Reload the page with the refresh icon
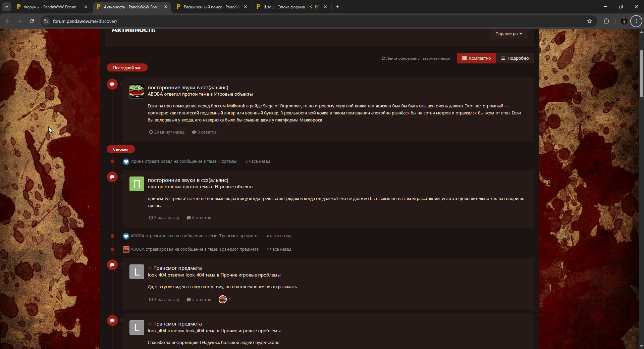This screenshot has height=349, width=644. (32, 21)
